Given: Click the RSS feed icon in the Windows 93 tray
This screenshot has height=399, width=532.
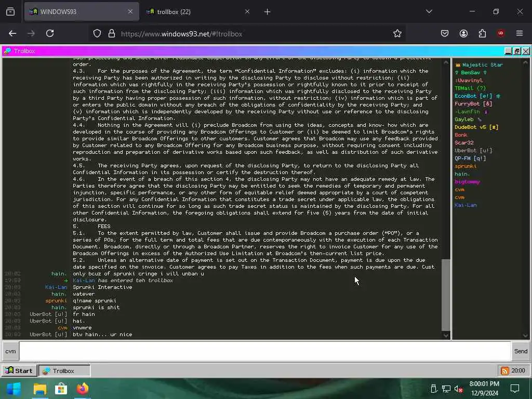Looking at the screenshot, I should pyautogui.click(x=504, y=371).
